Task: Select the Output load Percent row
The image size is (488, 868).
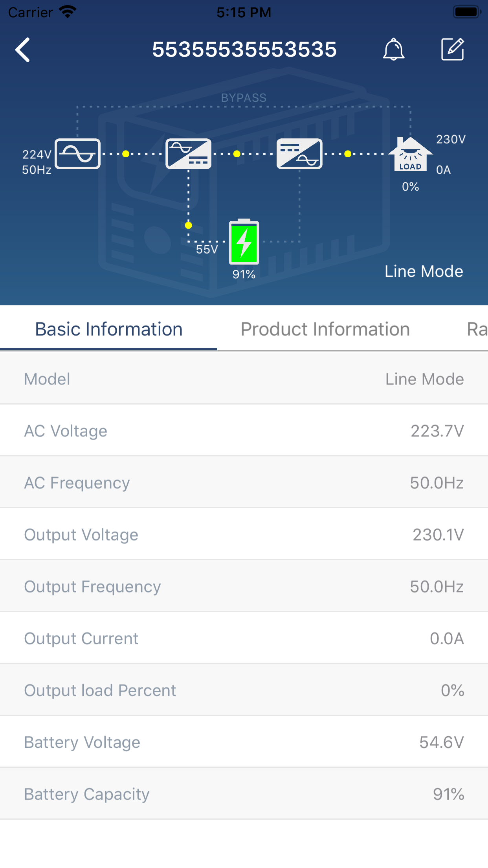Action: click(244, 690)
